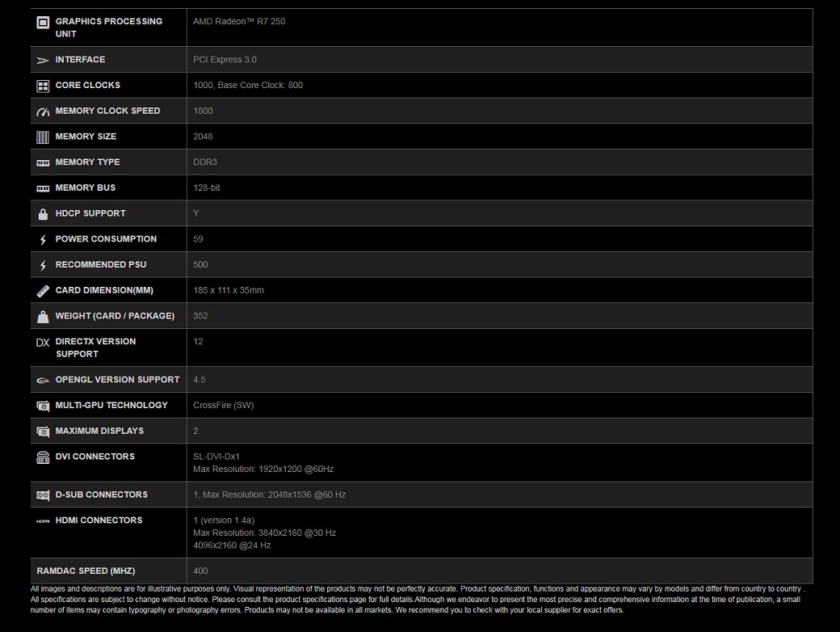
Task: Click the 'DIRECTX VERSION SUPPORT' label
Action: pyautogui.click(x=96, y=348)
